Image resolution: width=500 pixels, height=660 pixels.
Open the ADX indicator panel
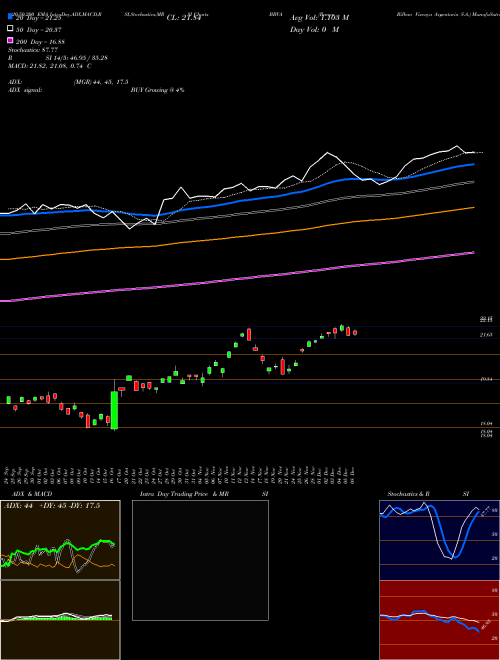point(60,540)
